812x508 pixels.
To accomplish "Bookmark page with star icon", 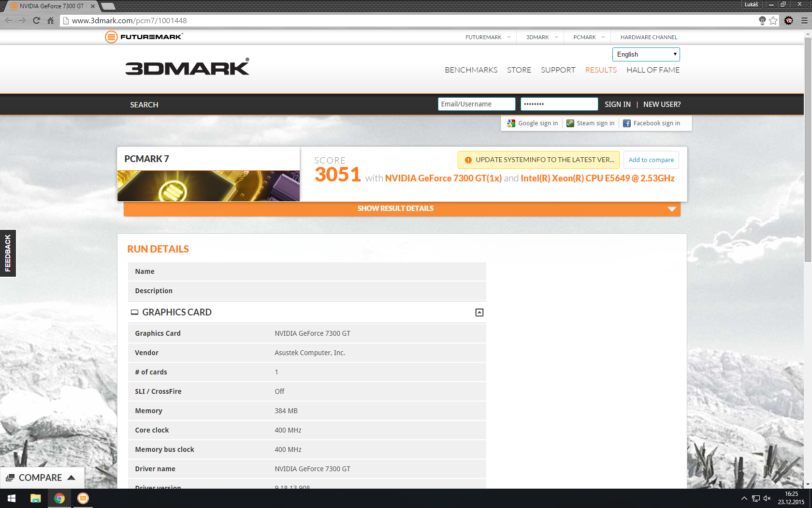I will point(773,20).
